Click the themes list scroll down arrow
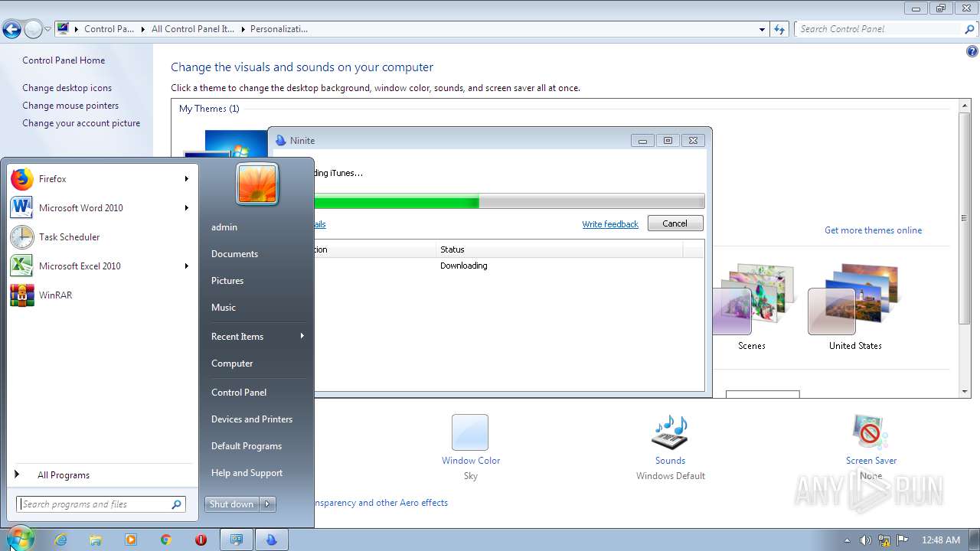 [x=965, y=391]
